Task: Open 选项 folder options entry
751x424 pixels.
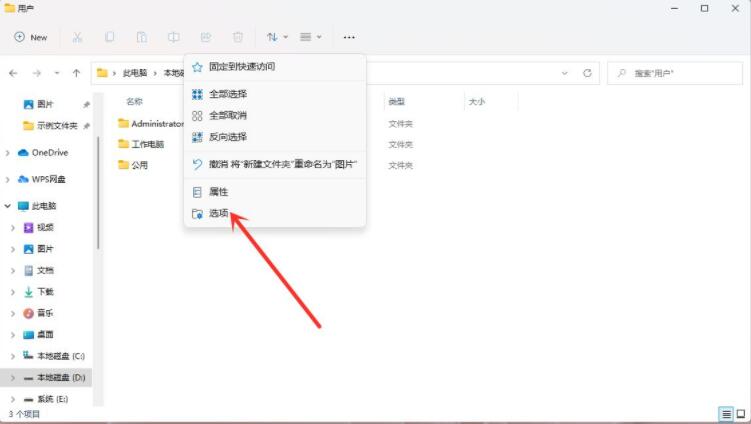Action: point(275,213)
